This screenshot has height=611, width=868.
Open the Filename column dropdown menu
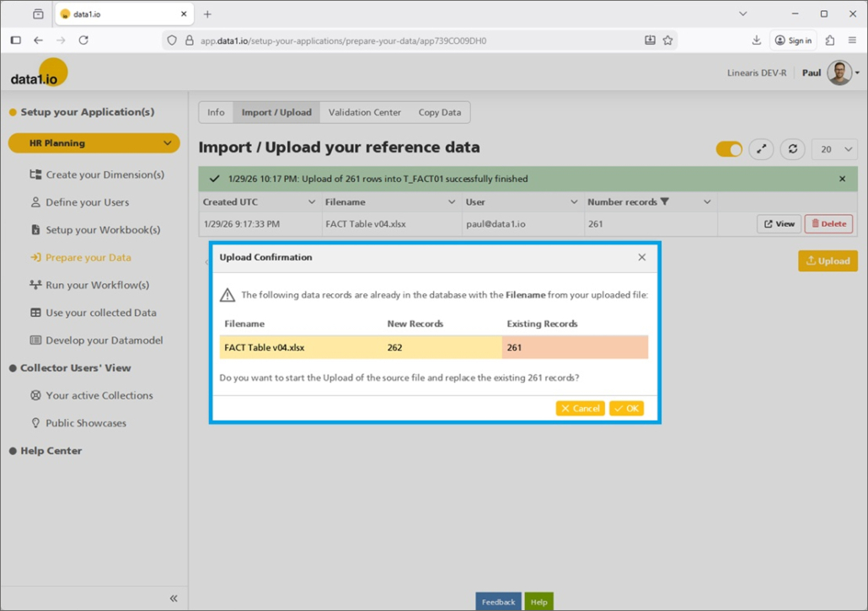[452, 202]
